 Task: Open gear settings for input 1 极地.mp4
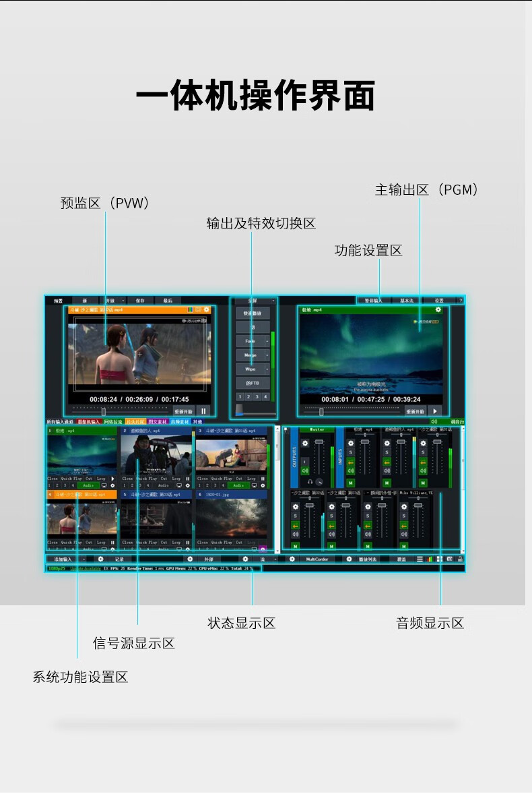(112, 485)
